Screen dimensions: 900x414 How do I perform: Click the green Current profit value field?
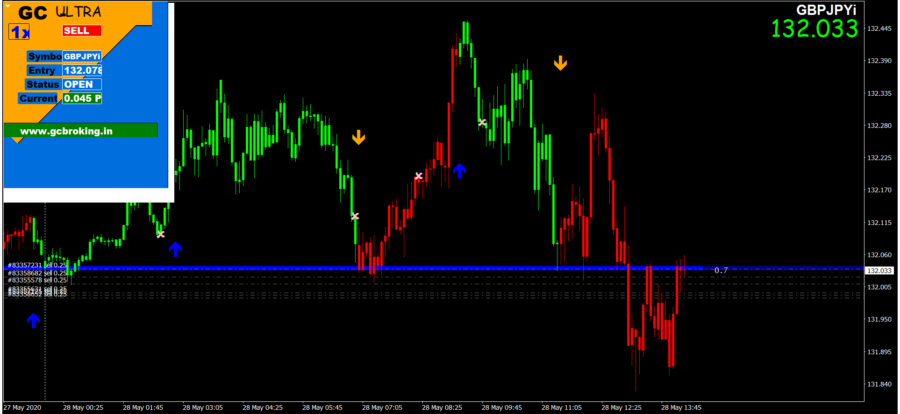(x=82, y=98)
